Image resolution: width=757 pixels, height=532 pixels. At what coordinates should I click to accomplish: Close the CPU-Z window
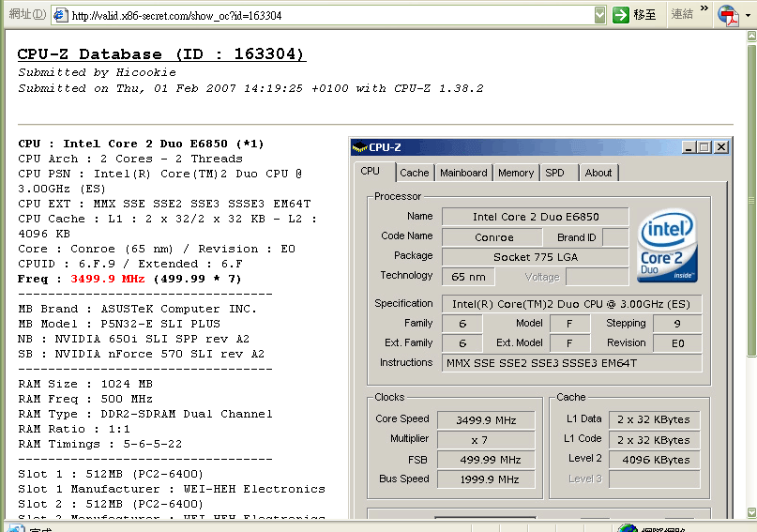(x=721, y=147)
